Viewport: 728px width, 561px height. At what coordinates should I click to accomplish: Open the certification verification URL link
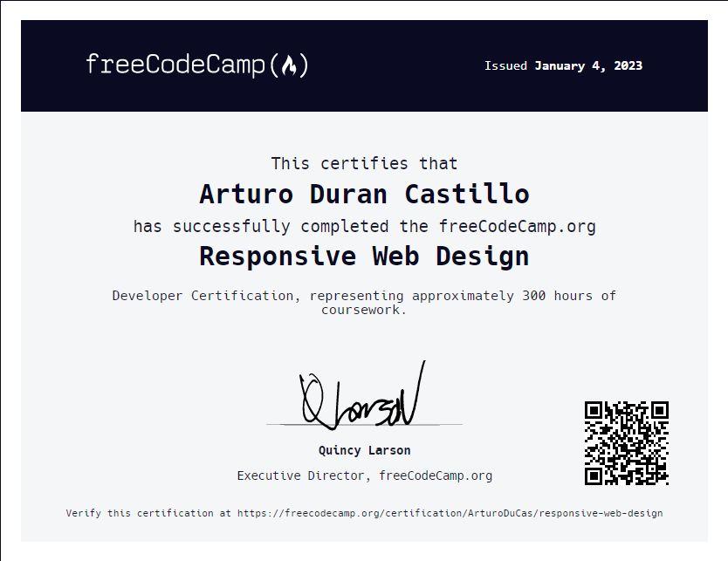tap(450, 513)
